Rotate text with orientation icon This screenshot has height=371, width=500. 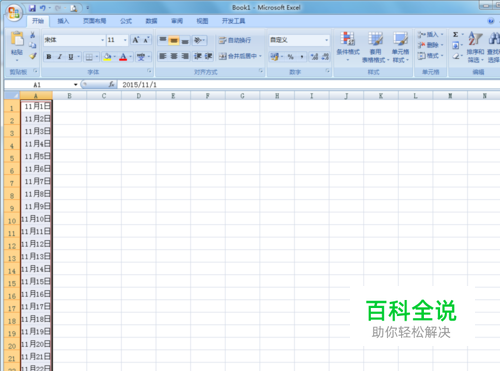click(198, 40)
